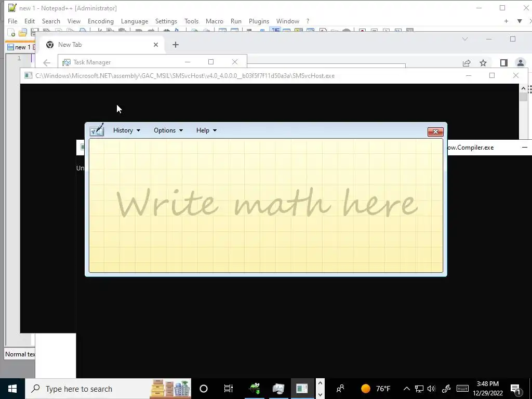The height and width of the screenshot is (399, 532).
Task: Open Notepad++ '?' help menu
Action: pyautogui.click(x=308, y=21)
